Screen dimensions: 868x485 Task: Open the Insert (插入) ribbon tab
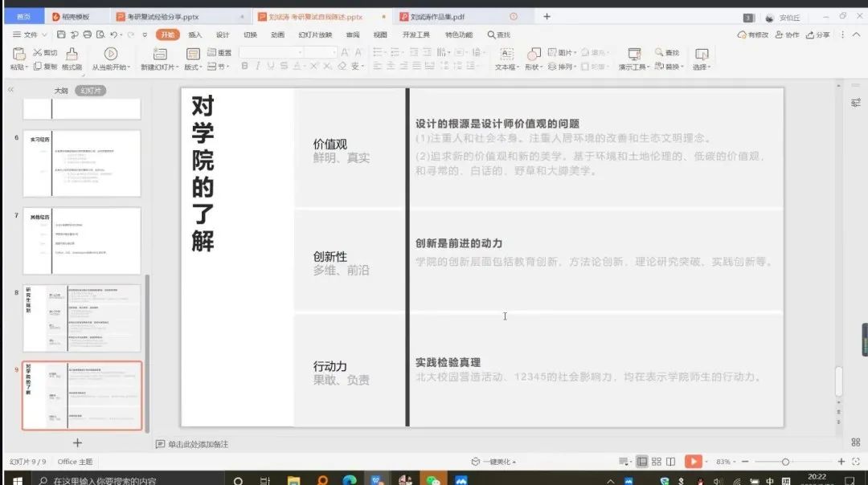point(195,35)
